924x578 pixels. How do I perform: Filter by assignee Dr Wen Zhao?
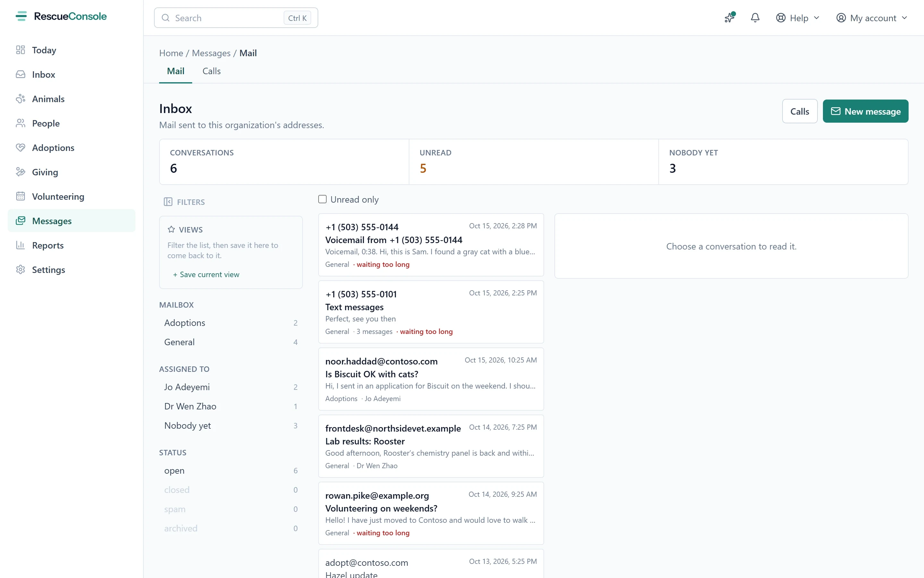pos(231,406)
